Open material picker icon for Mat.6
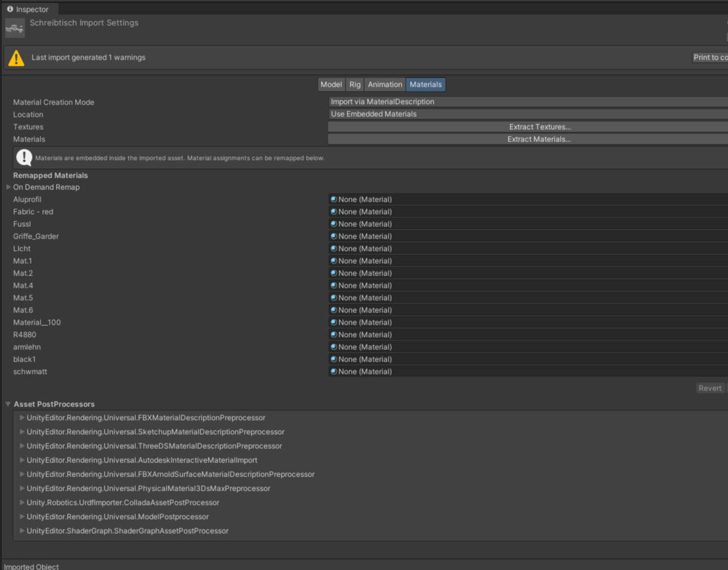 [x=333, y=310]
